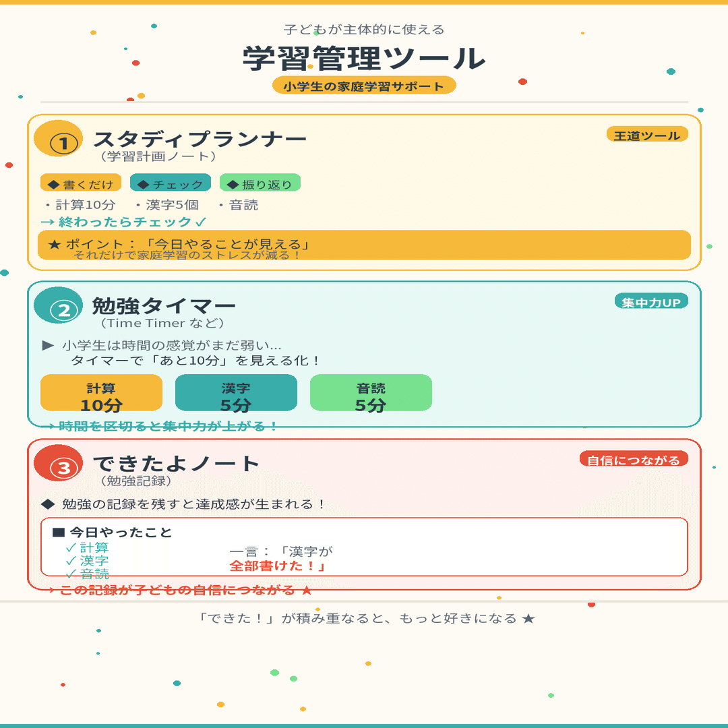728x728 pixels.
Task: Select the 書くだけ tag
Action: point(81,183)
